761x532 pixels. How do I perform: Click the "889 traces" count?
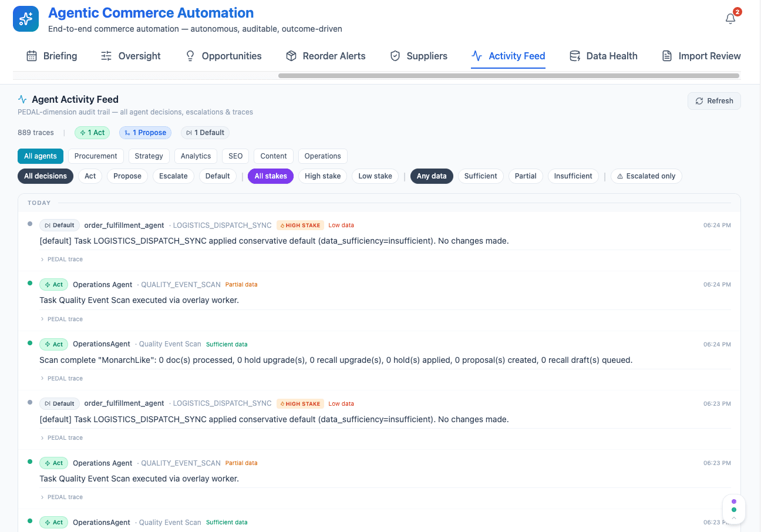coord(36,133)
